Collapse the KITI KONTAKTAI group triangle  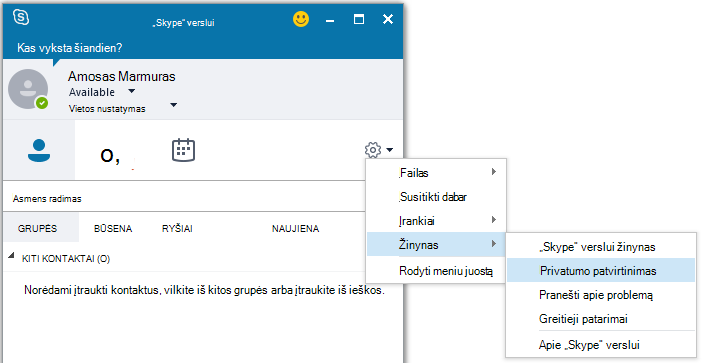[11, 256]
